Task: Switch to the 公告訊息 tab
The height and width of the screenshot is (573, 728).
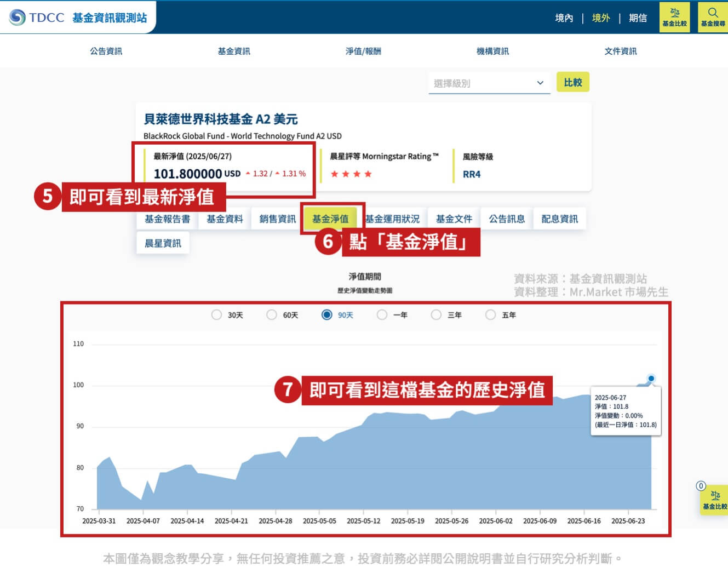Action: pos(507,219)
